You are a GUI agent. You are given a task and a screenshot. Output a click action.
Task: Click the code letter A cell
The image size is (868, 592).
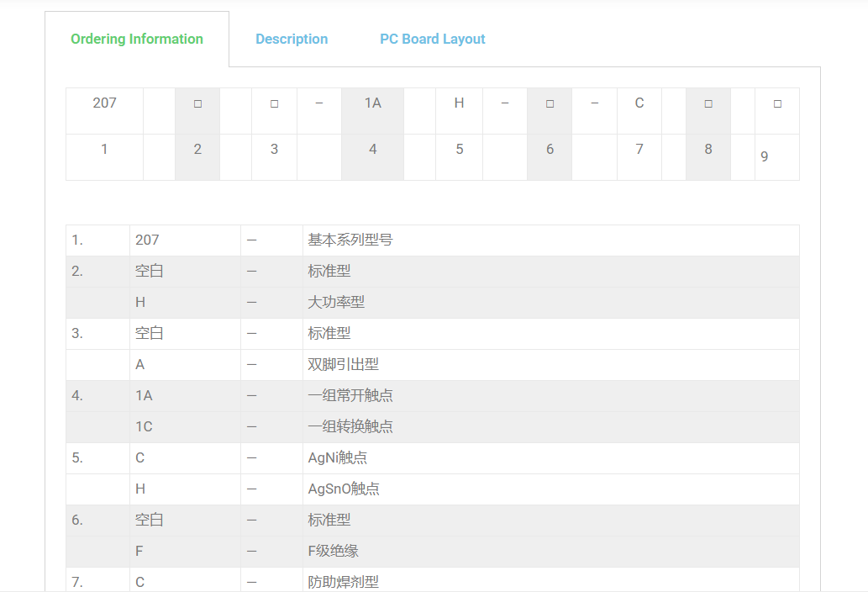140,364
